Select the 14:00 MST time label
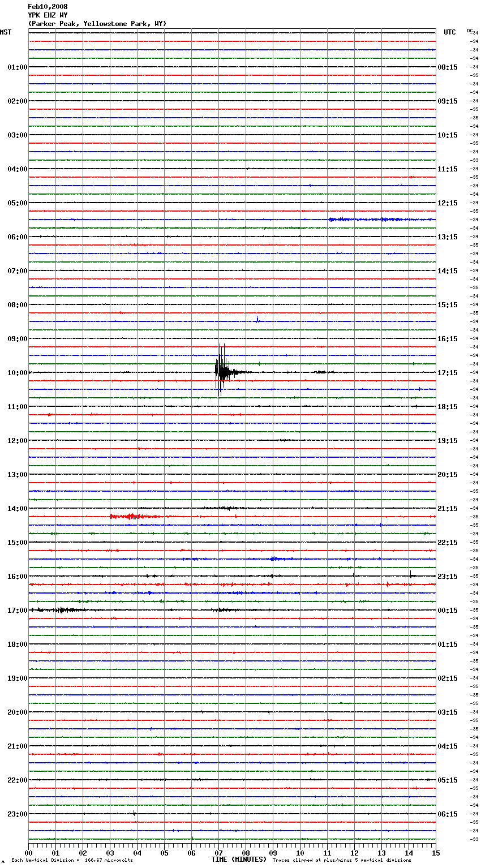This screenshot has width=481, height=868. 18,508
